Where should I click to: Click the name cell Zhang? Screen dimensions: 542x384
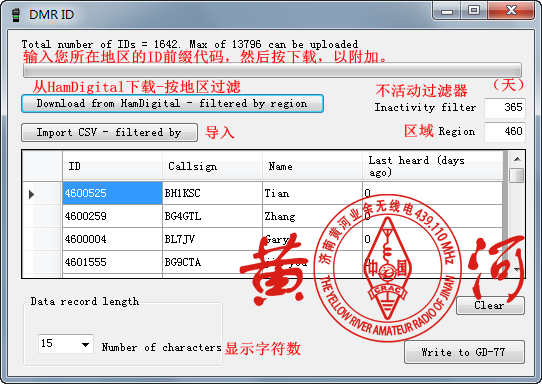312,216
